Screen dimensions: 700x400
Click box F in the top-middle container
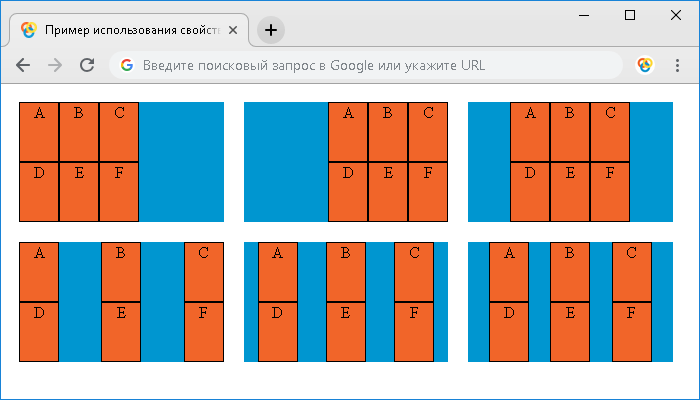tap(428, 192)
